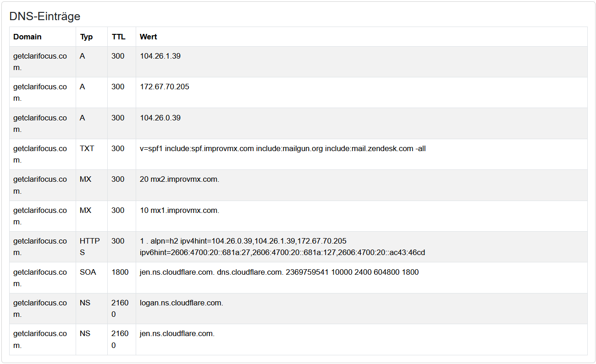This screenshot has height=364, width=596.
Task: Select the jen.ns.cloudflare.com value in the last NS row
Action: (177, 333)
